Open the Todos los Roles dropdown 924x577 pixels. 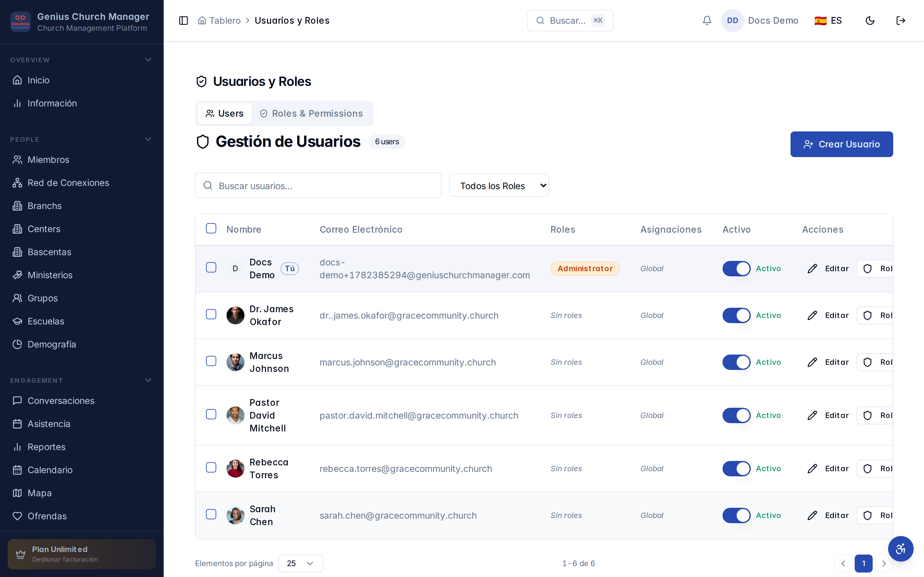499,186
